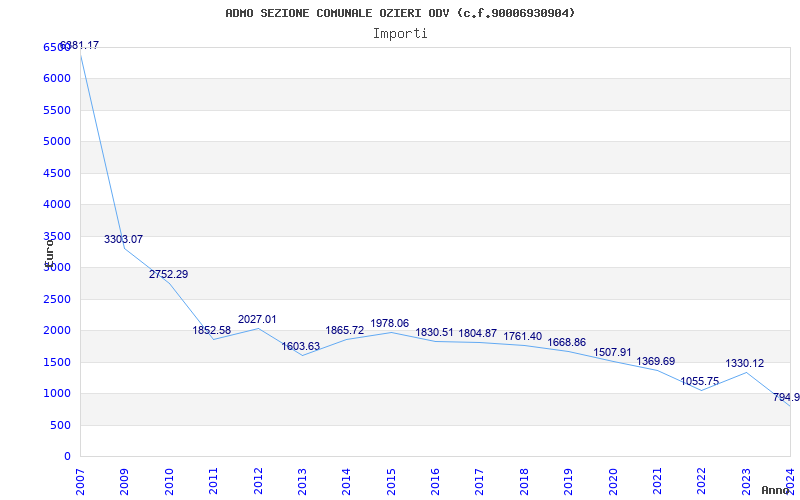Click the 500 y-axis tick label
The width and height of the screenshot is (800, 500).
[x=60, y=425]
